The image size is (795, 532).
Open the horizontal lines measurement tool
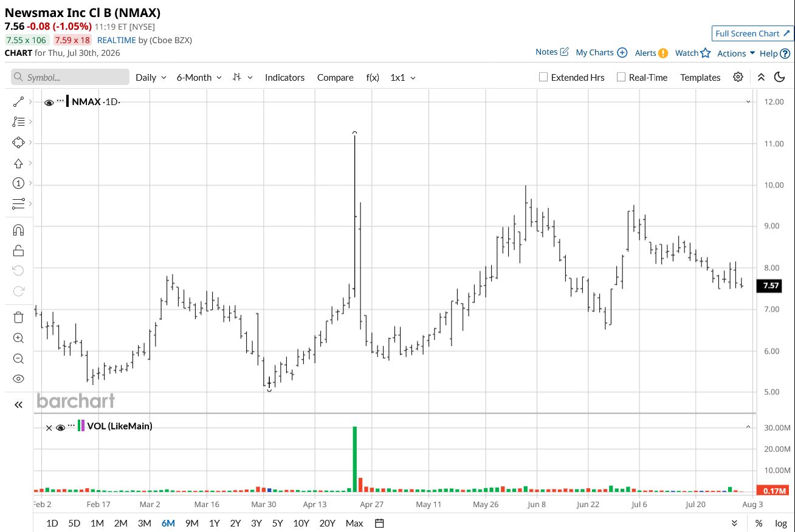click(18, 203)
